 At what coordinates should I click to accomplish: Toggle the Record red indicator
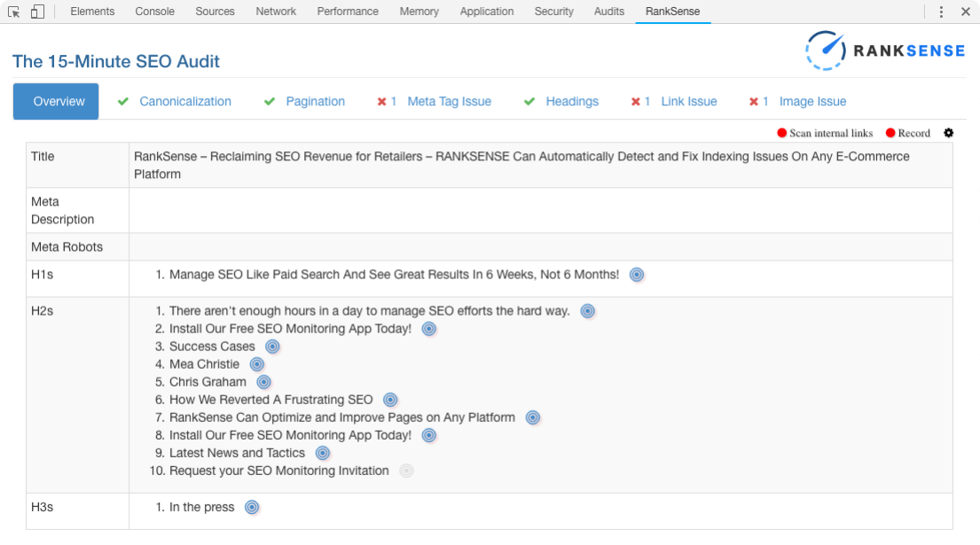click(890, 133)
